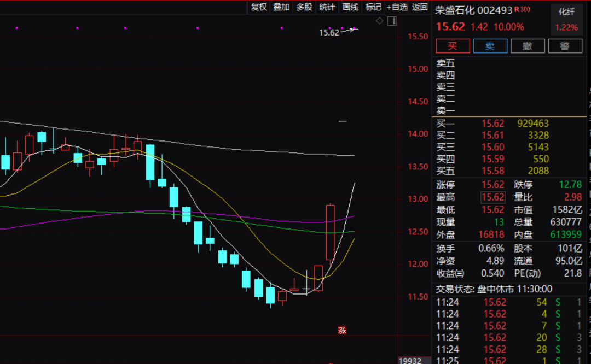Click the blue 卖 sell button

click(490, 46)
